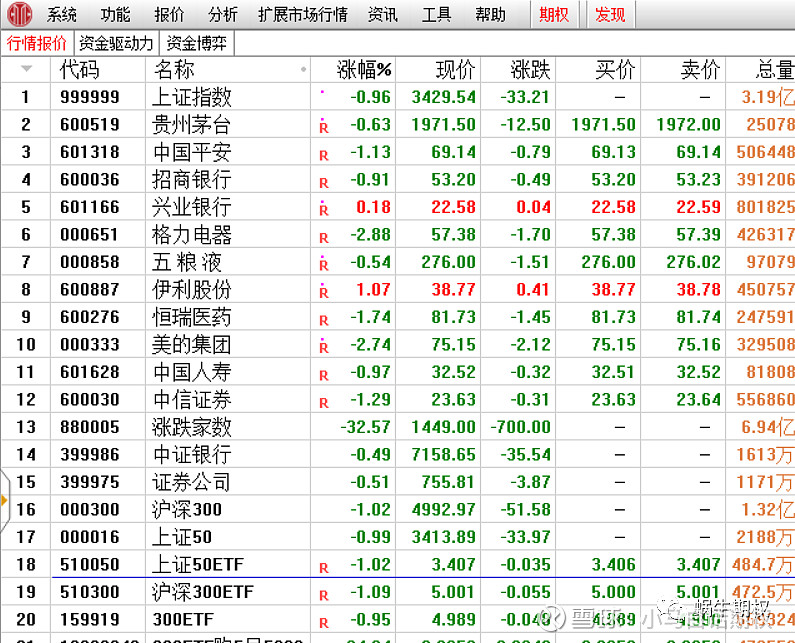Sort by the 总量 column header
This screenshot has height=643, width=795.
coord(774,69)
